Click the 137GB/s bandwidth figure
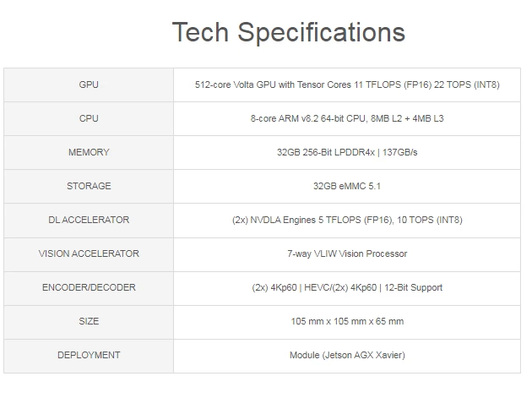 tap(399, 152)
